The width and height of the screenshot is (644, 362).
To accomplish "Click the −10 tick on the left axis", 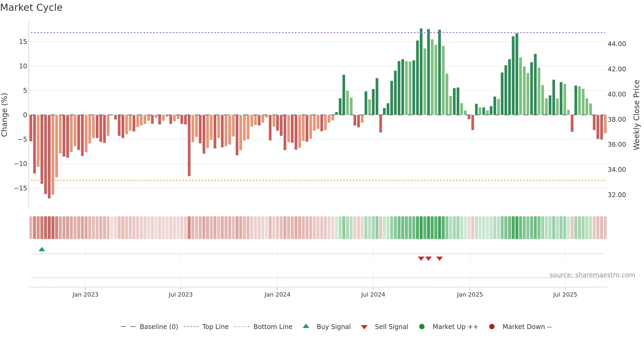I will coord(21,164).
